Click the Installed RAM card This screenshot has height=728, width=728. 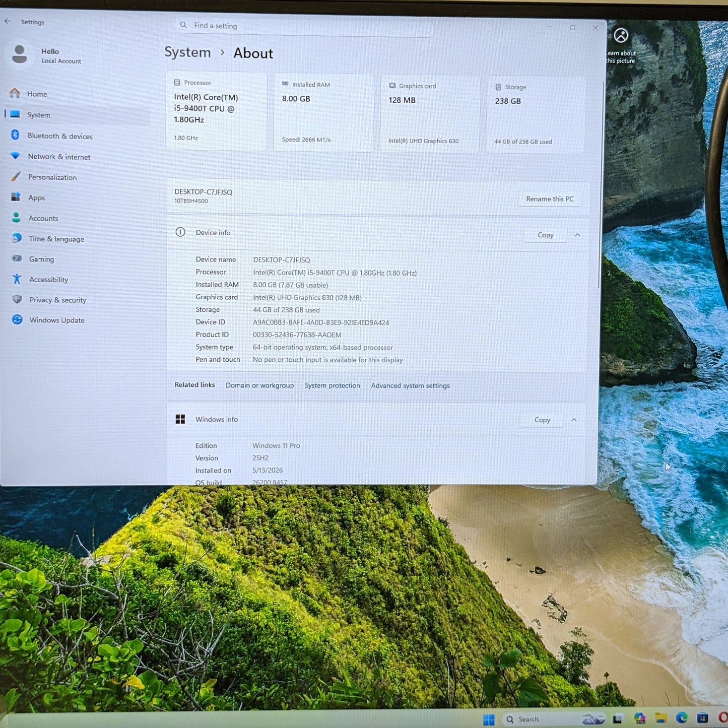pos(323,112)
